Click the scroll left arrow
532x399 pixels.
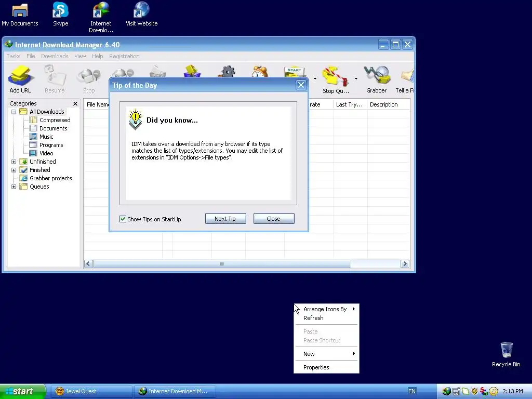tap(88, 263)
